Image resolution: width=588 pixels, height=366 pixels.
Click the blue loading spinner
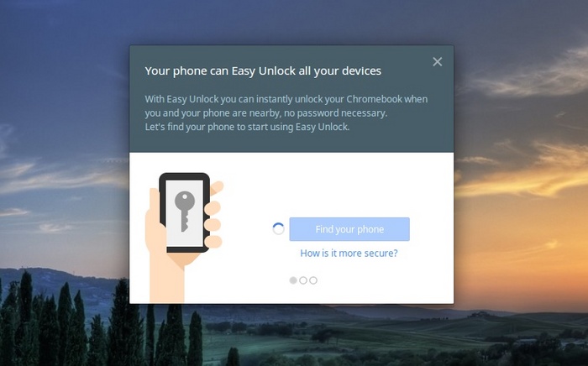pos(278,228)
